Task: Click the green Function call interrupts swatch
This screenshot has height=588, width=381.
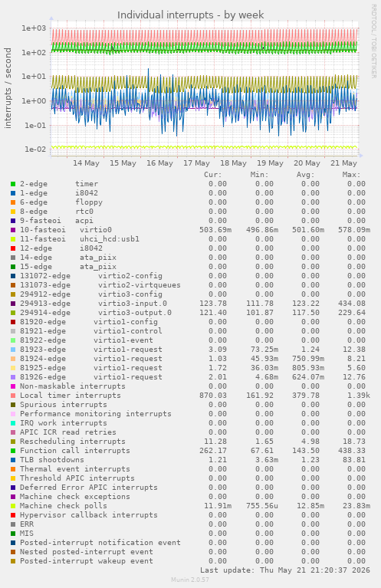Action: point(13,451)
